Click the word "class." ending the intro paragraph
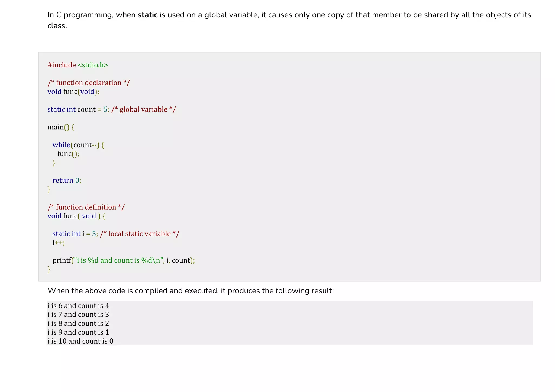This screenshot has height=392, width=555. tap(57, 26)
